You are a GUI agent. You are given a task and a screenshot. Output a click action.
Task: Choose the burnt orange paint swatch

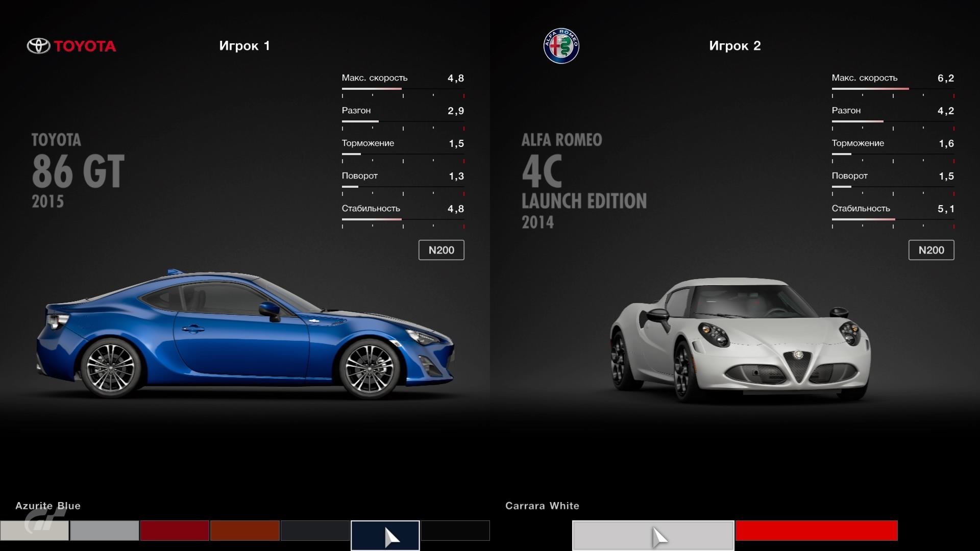coord(244,531)
